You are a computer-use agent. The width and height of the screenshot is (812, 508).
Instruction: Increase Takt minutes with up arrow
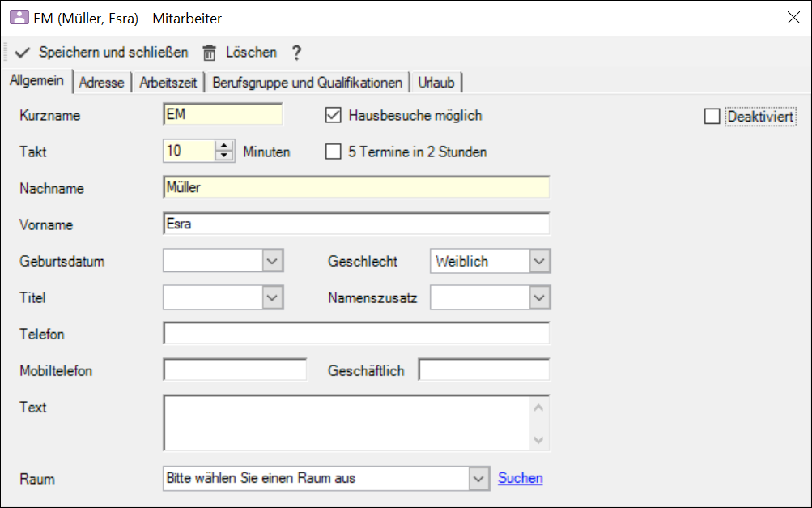[x=223, y=147]
